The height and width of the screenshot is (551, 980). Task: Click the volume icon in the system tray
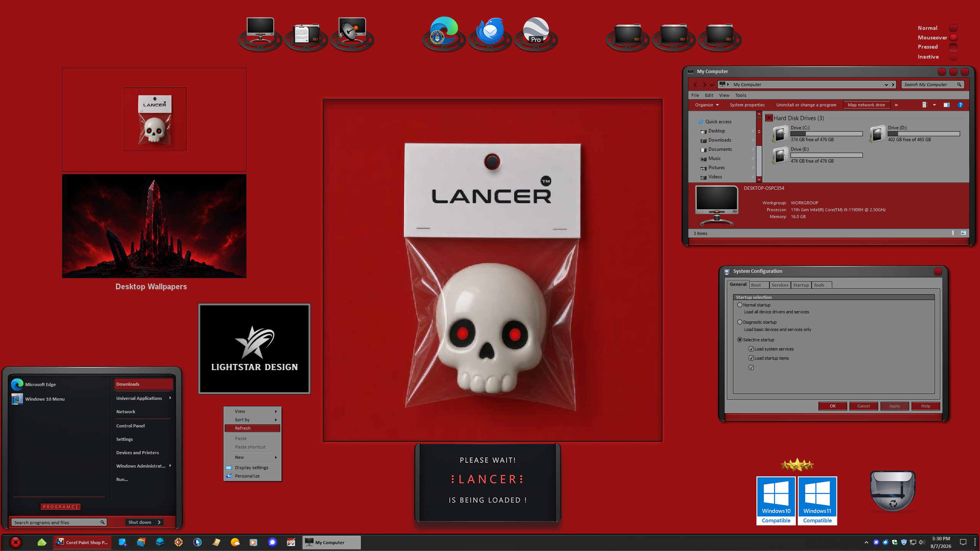tap(921, 542)
